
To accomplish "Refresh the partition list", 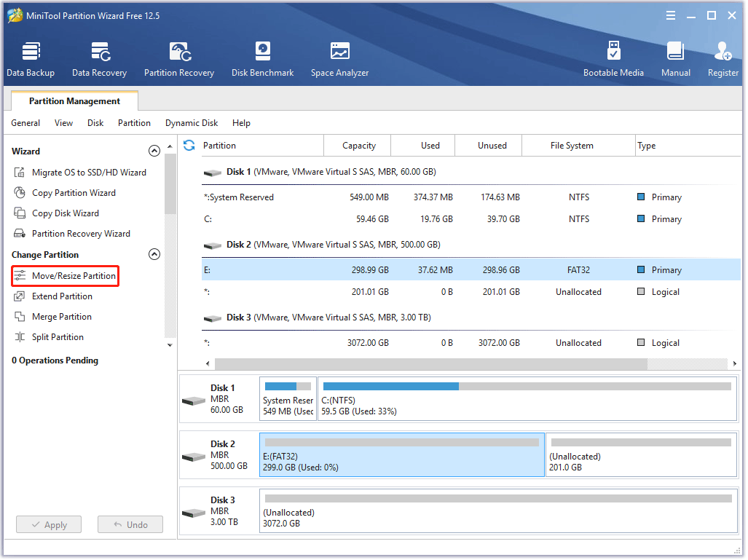I will click(189, 146).
